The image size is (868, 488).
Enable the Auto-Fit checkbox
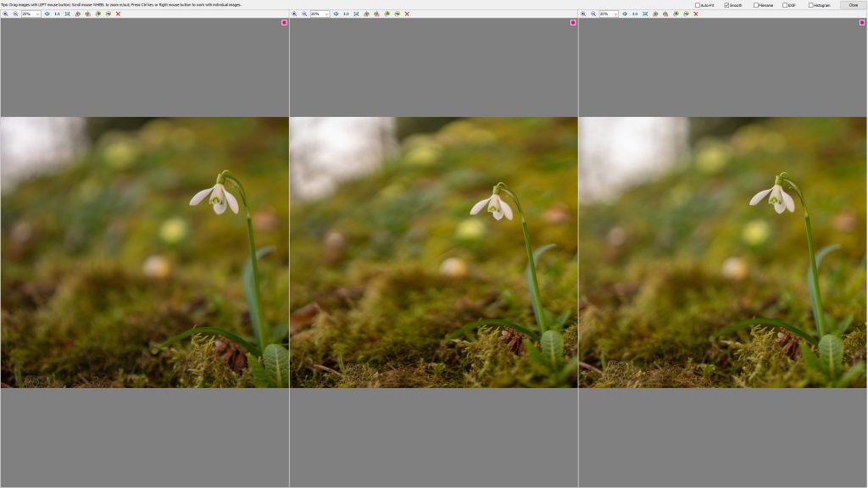pyautogui.click(x=698, y=5)
